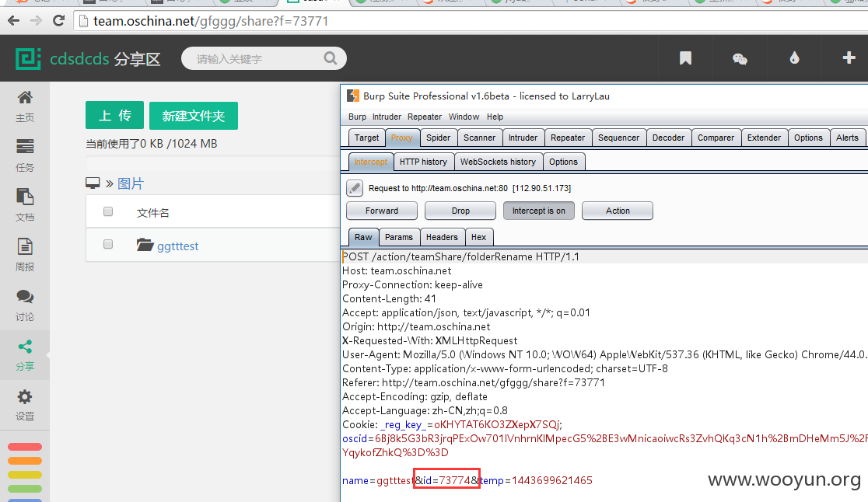Click the browser back arrow
This screenshot has width=868, height=502.
click(x=13, y=21)
